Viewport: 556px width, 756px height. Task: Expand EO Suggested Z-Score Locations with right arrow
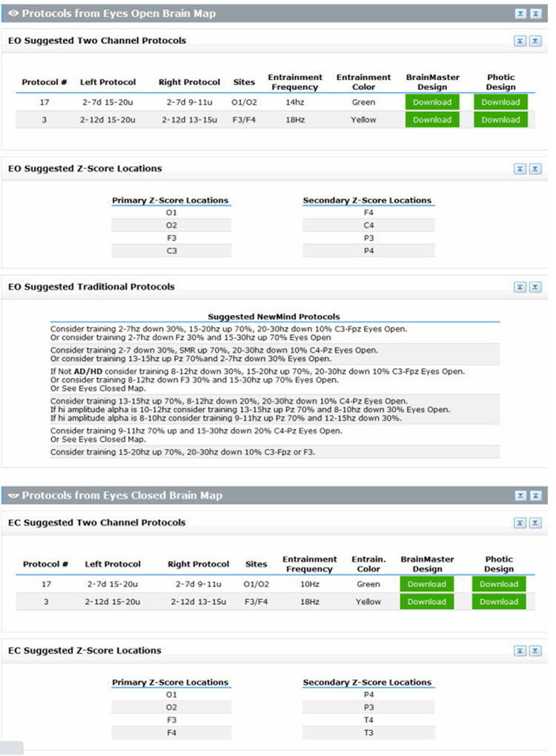(x=535, y=169)
